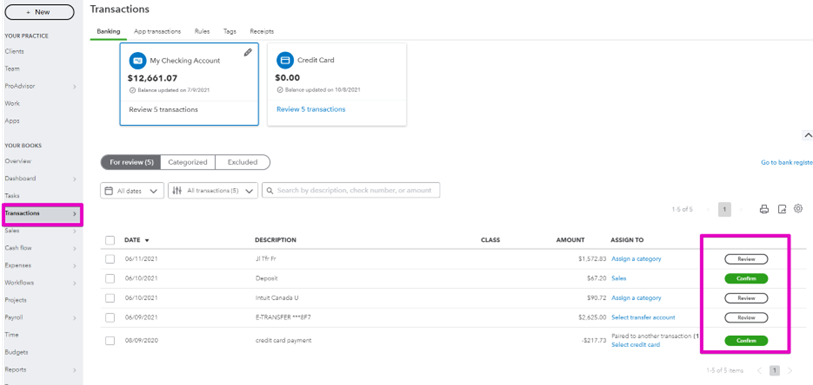Click the export icon beside the printer
The width and height of the screenshot is (813, 385).
(x=782, y=209)
